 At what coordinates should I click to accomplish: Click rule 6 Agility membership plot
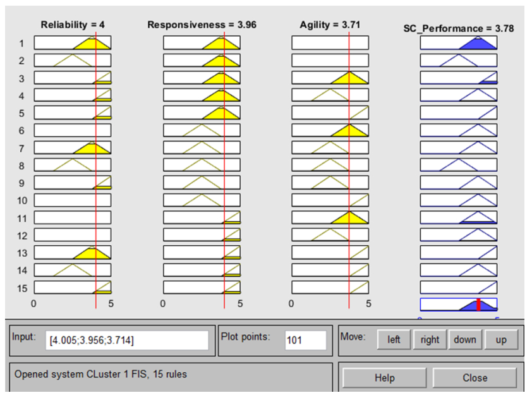coord(330,130)
